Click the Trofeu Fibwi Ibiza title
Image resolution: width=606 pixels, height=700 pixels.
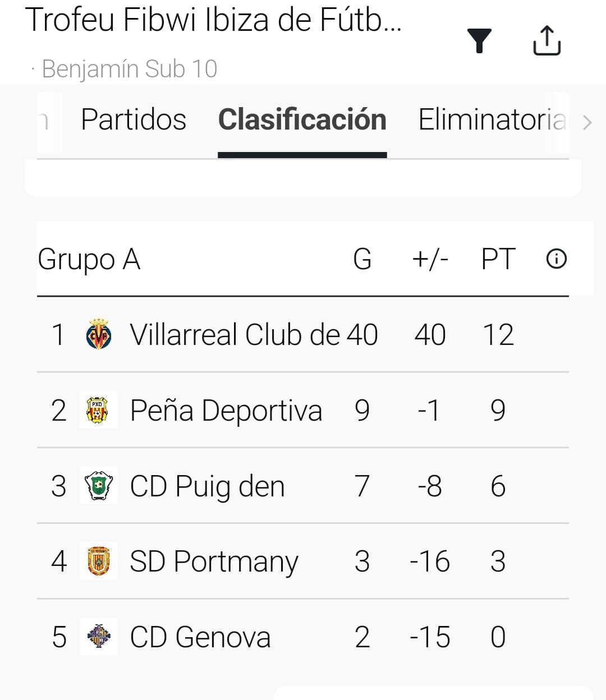213,20
